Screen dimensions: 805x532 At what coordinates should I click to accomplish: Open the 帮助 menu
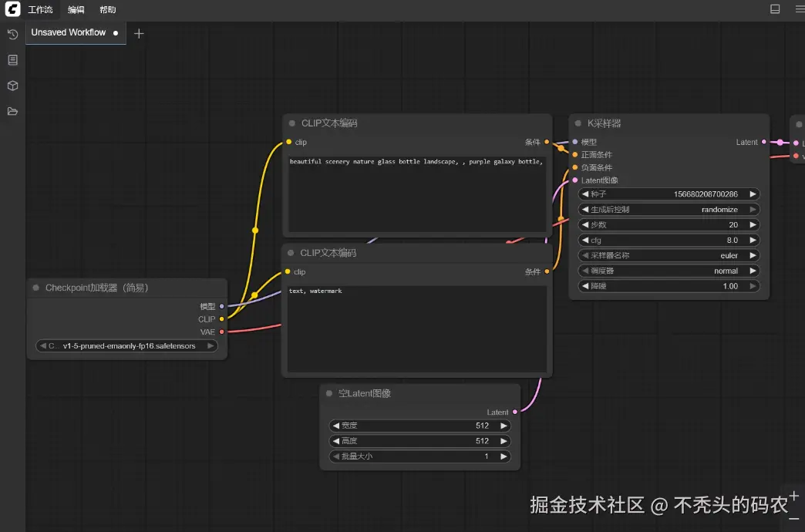coord(108,10)
